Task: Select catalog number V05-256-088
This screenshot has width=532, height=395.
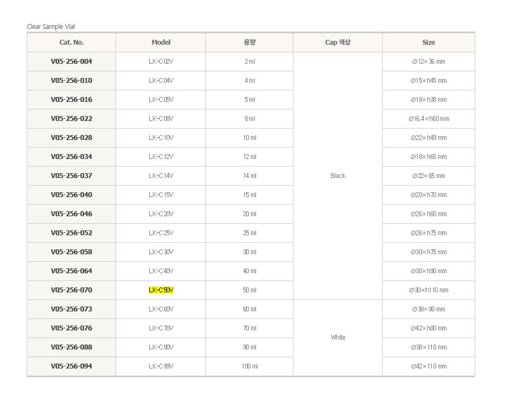Action: (x=71, y=347)
